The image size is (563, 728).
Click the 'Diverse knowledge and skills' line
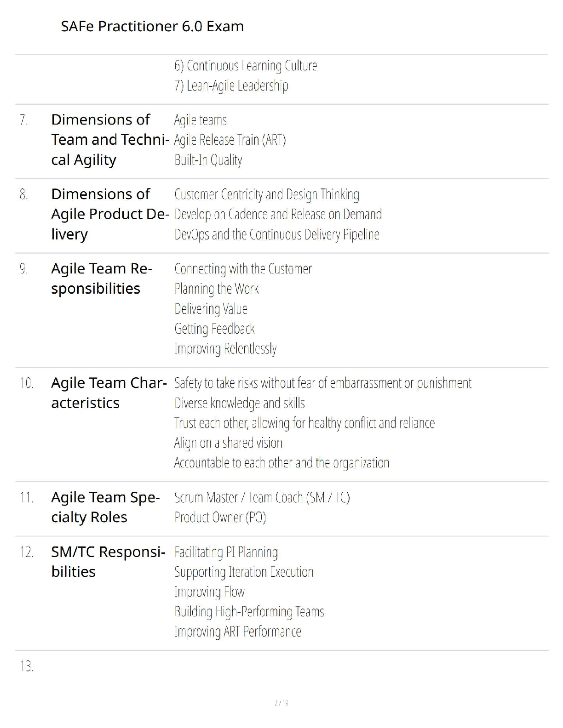click(239, 403)
